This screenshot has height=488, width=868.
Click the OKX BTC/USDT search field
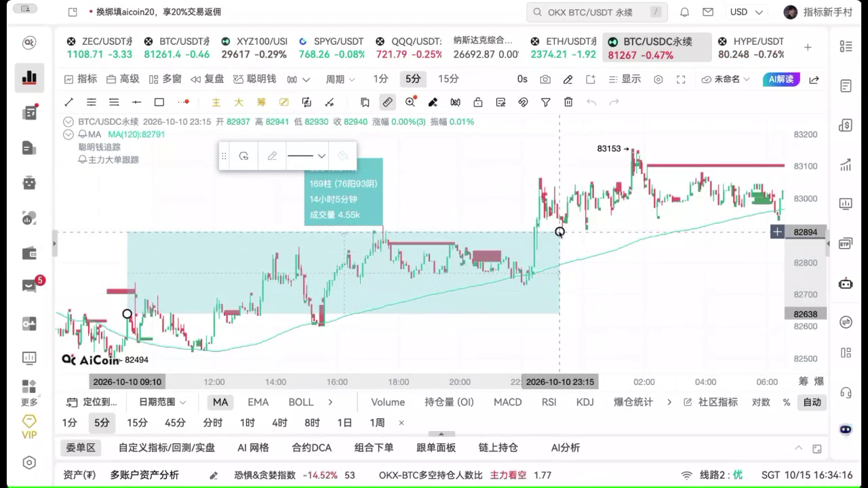tap(597, 12)
